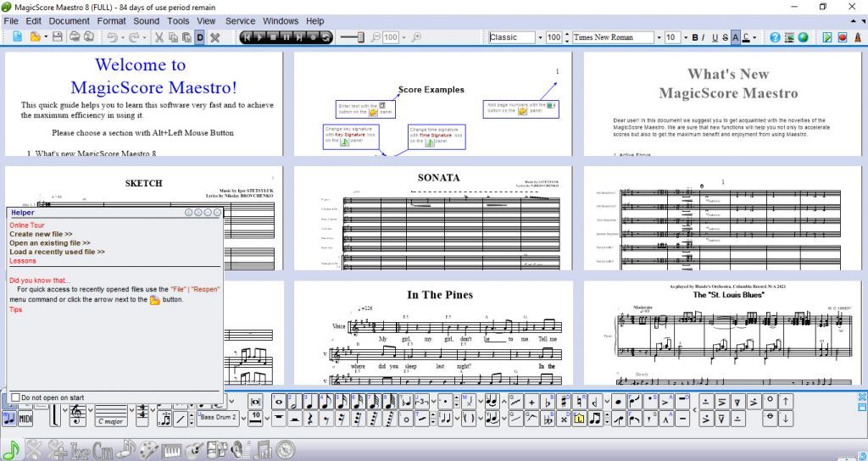Open the Classic style dropdown
The width and height of the screenshot is (868, 461).
[x=540, y=37]
